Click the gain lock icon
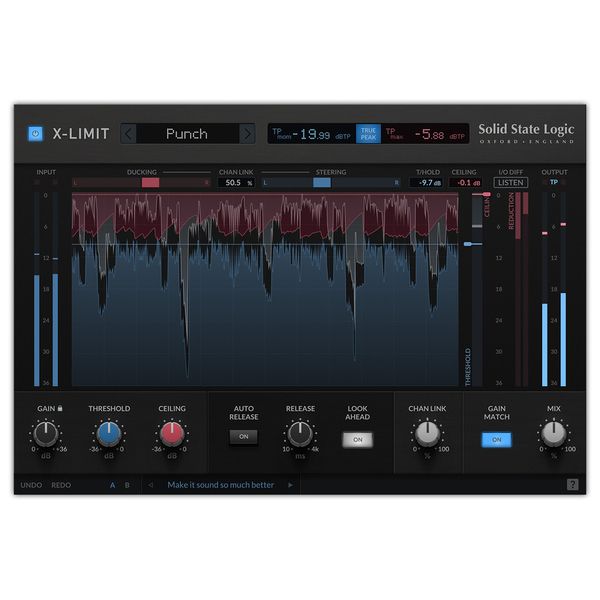Image resolution: width=600 pixels, height=600 pixels. pos(60,408)
